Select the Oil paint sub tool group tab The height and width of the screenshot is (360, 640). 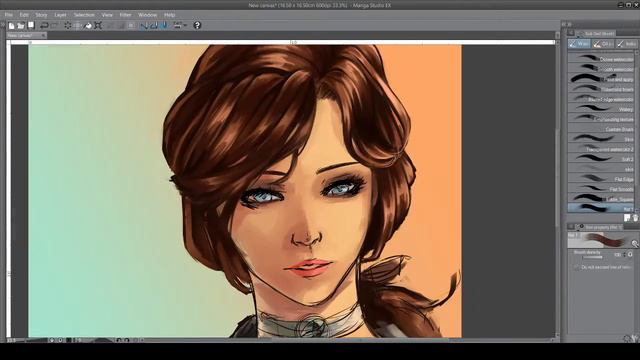[x=602, y=44]
